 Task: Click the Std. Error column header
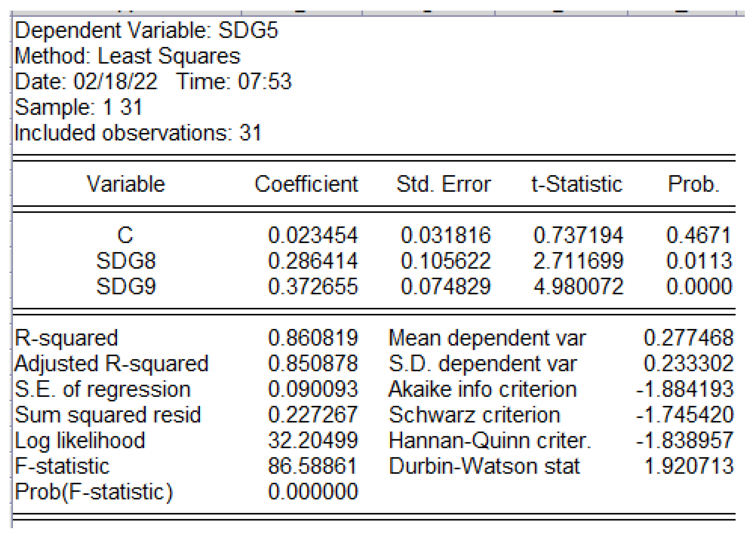tap(443, 184)
